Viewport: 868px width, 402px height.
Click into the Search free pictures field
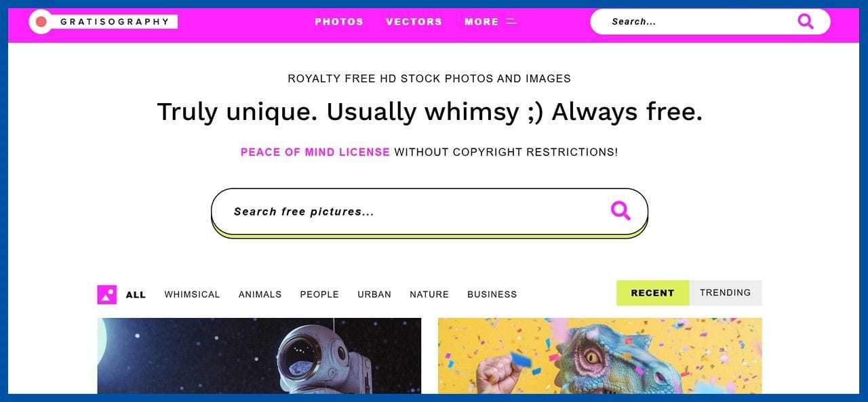tap(429, 212)
